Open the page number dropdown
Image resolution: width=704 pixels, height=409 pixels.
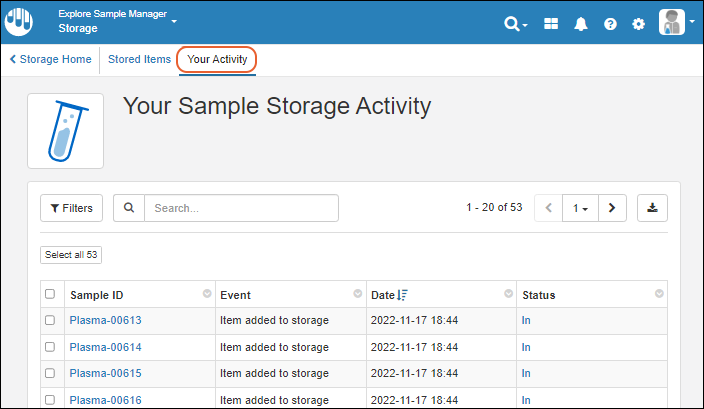[x=579, y=208]
